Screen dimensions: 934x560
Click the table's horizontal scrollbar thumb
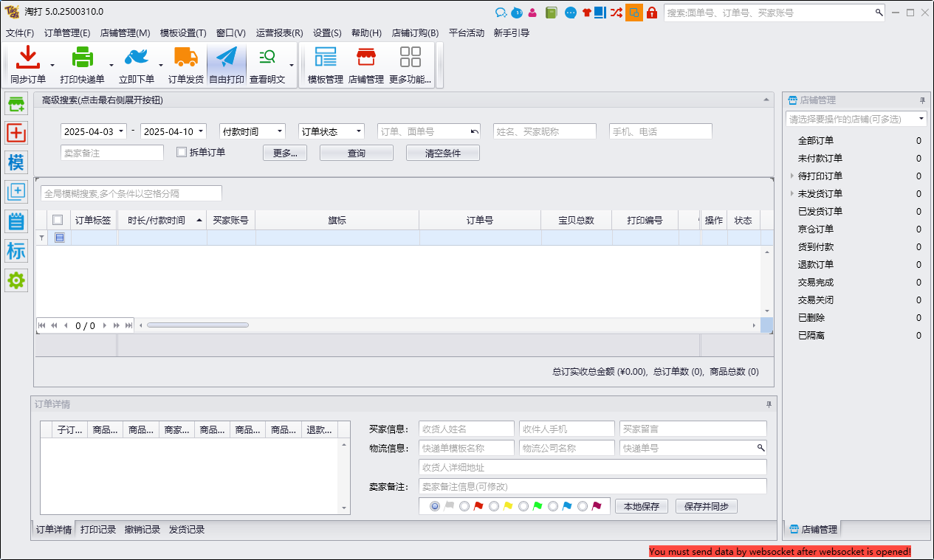coord(198,325)
